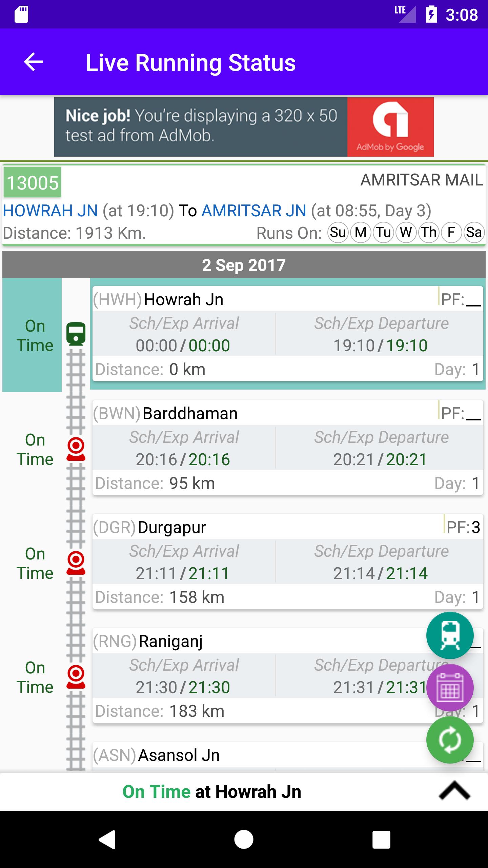Tap green train icon at Howrah Jn
This screenshot has width=488, height=868.
pos(76,334)
